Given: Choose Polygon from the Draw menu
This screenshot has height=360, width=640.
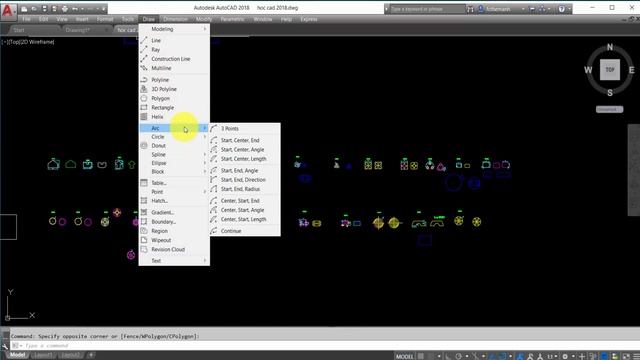Looking at the screenshot, I should pos(174,98).
